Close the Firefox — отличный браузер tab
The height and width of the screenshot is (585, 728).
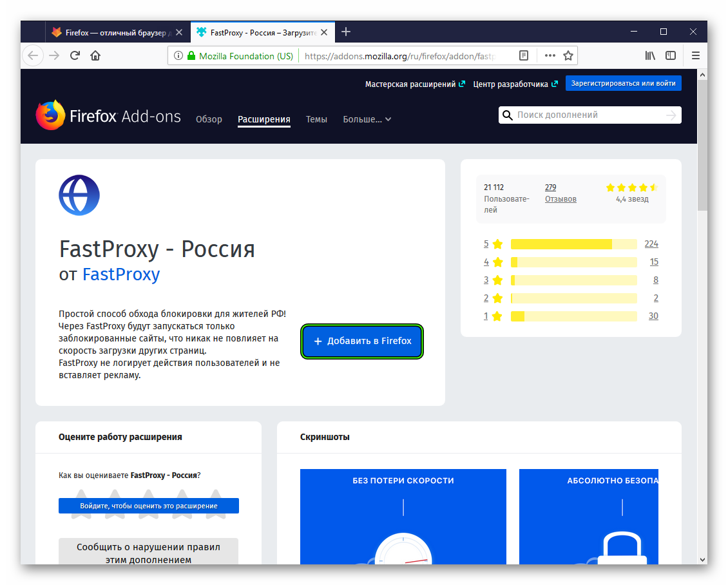click(x=179, y=32)
